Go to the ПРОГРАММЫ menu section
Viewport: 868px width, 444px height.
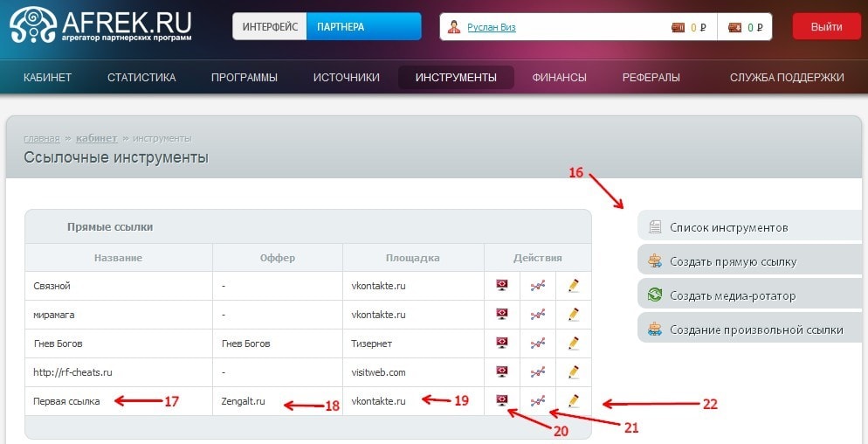245,78
